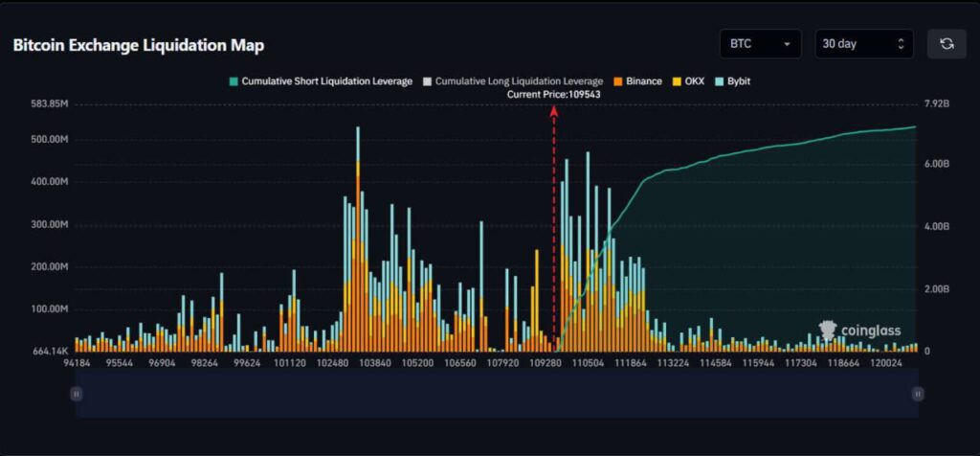
Task: Click the yellow OKX legend swatch
Action: click(678, 81)
